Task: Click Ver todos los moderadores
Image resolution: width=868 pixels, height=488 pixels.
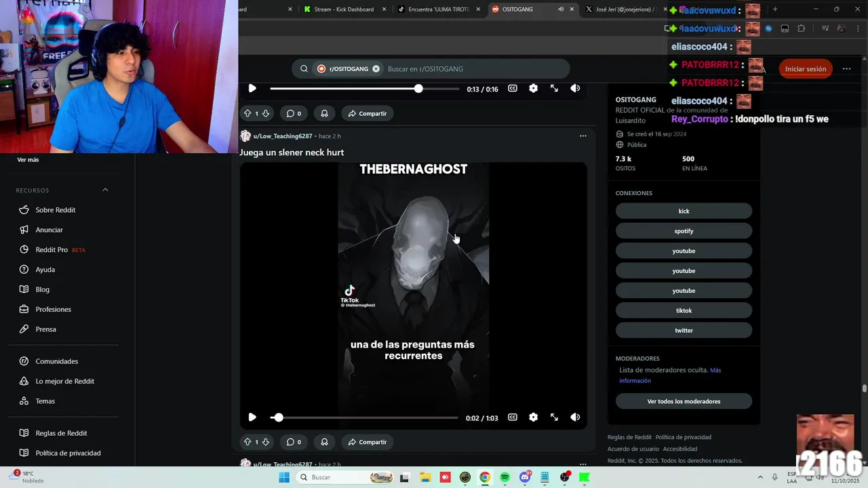Action: tap(684, 401)
